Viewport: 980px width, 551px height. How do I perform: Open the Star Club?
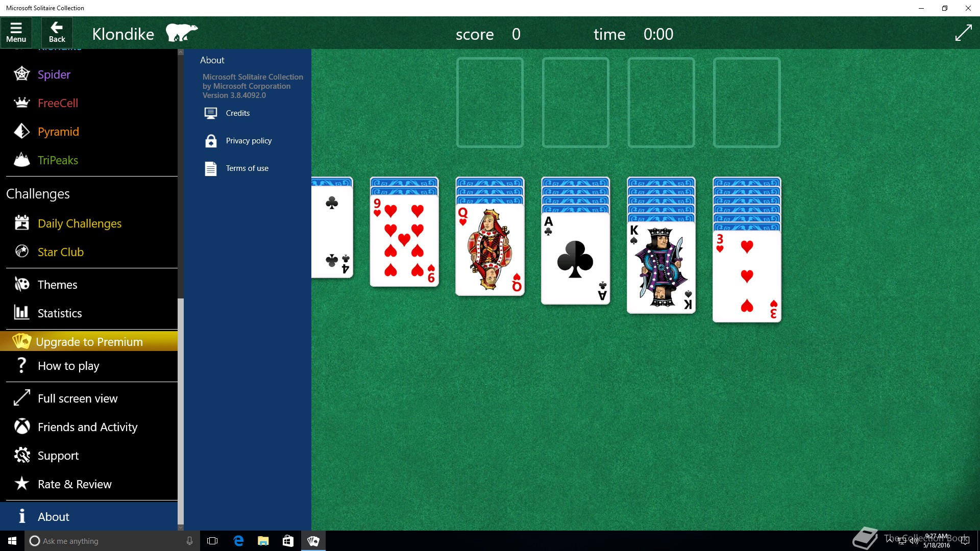60,252
